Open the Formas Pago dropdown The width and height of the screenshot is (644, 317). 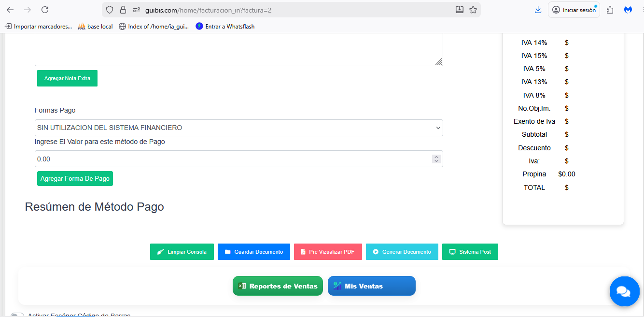tap(238, 128)
